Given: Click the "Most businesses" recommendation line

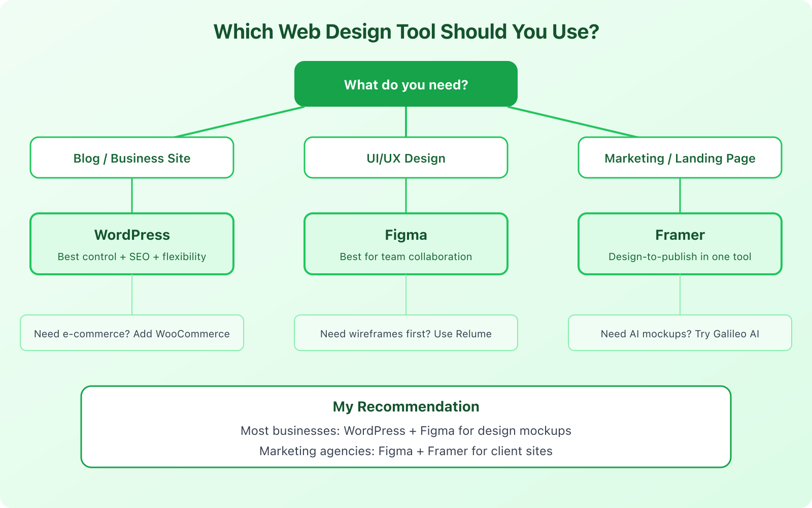Looking at the screenshot, I should [405, 431].
